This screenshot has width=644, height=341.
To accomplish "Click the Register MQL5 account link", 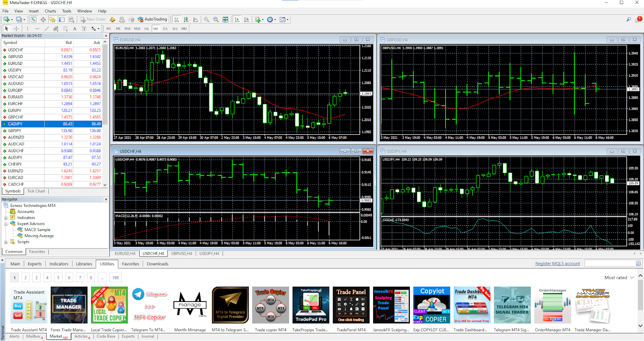I will [x=557, y=264].
